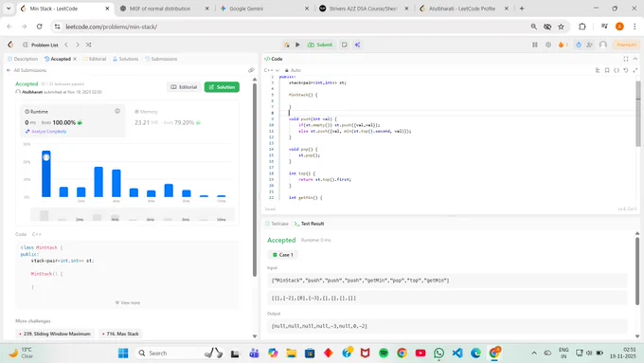The height and width of the screenshot is (363, 644).
Task: View the streak flame counter
Action: [563, 45]
